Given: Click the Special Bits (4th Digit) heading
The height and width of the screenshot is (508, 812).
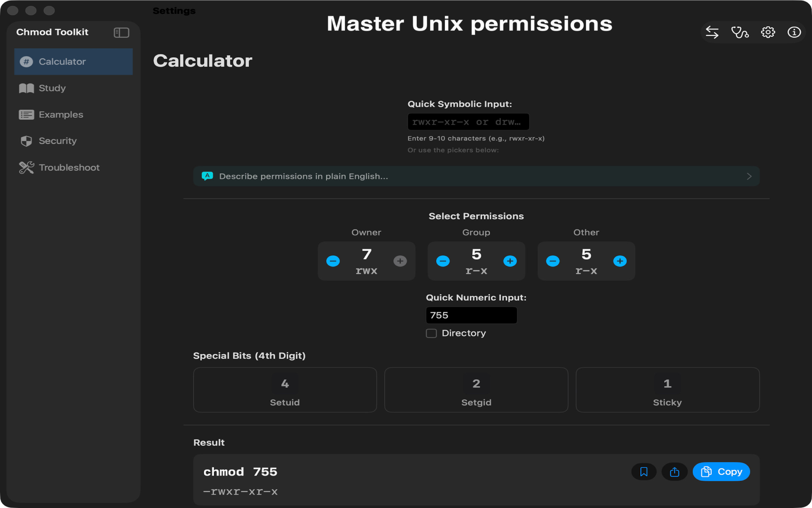Looking at the screenshot, I should [249, 356].
